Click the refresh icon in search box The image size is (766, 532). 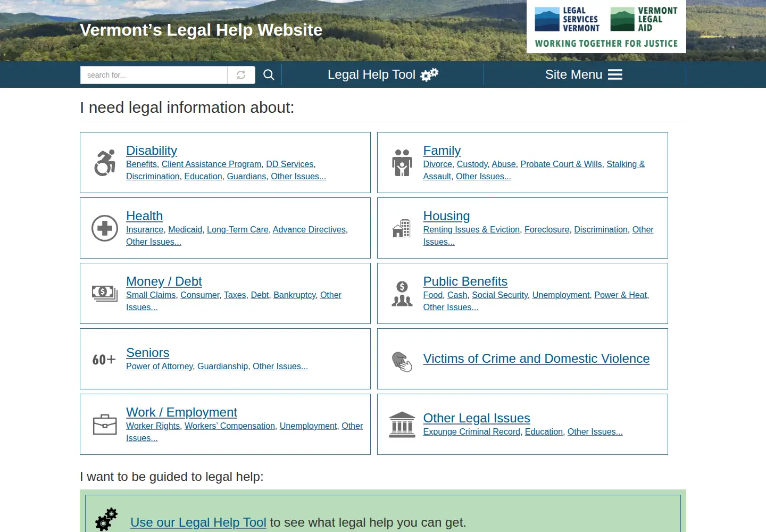coord(241,75)
